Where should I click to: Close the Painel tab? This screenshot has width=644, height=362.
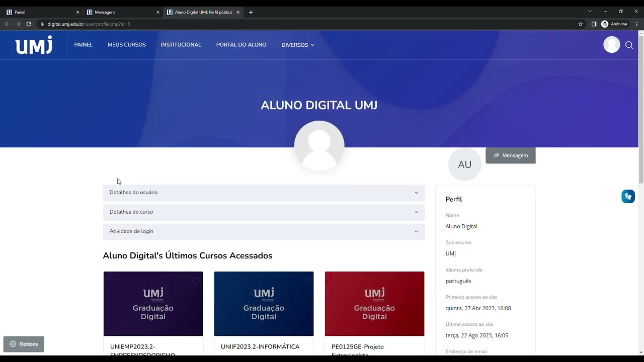click(78, 12)
